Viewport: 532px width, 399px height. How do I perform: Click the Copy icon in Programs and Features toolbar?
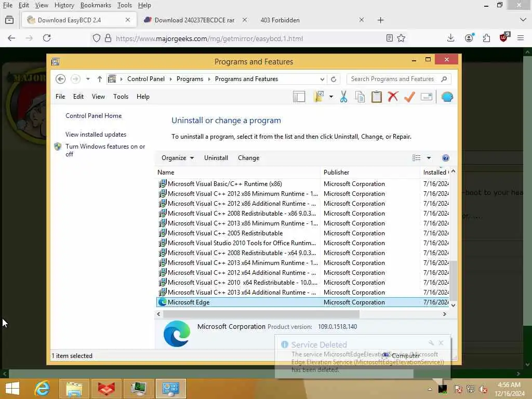point(360,97)
